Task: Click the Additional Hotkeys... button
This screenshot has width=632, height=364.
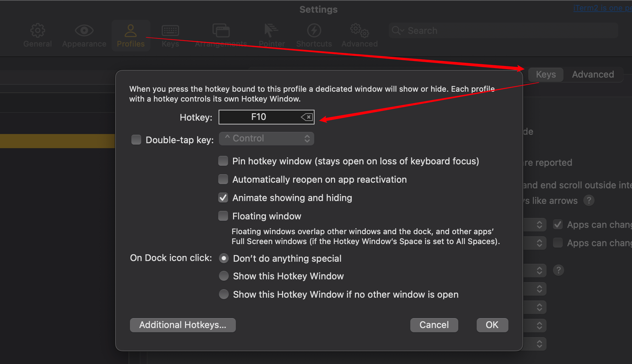Action: click(183, 325)
